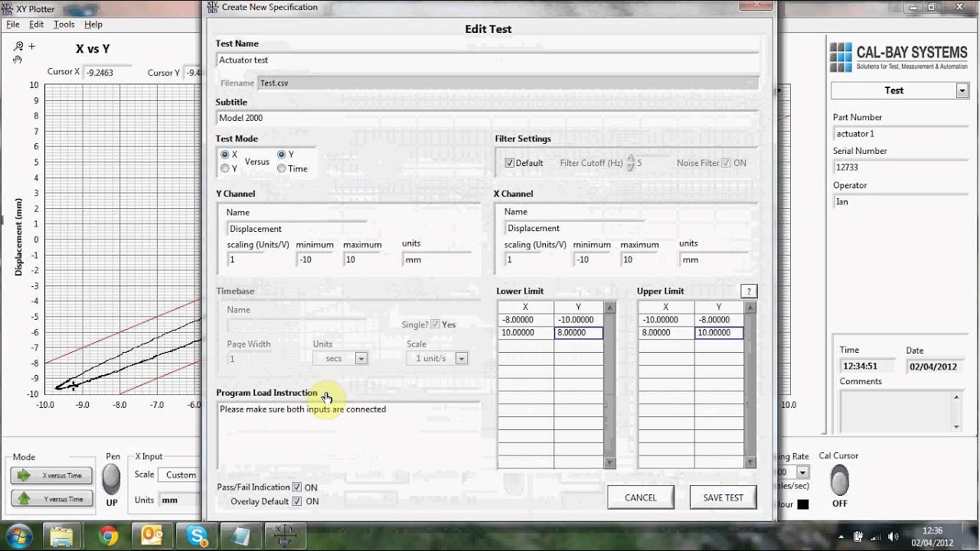
Task: Click the SAVE TEST button
Action: point(724,497)
